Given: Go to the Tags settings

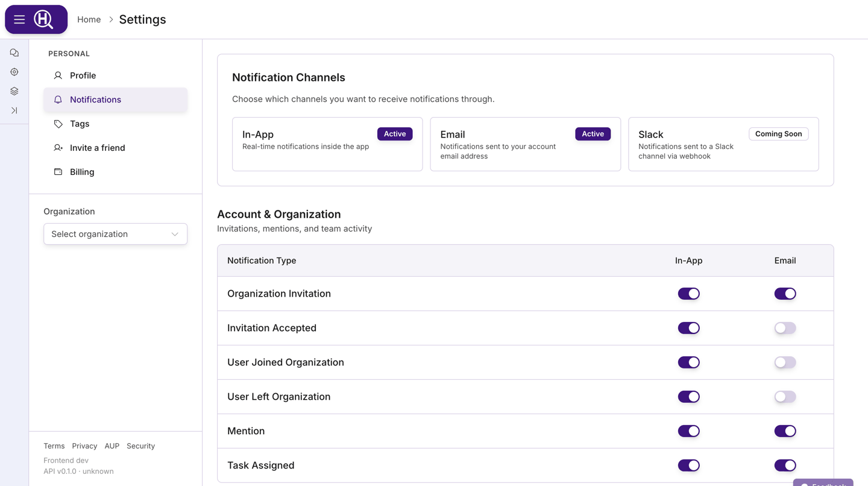Looking at the screenshot, I should click(115, 124).
